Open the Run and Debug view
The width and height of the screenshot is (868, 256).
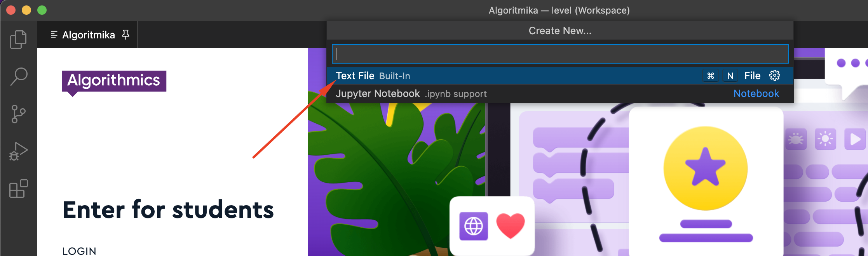(18, 151)
